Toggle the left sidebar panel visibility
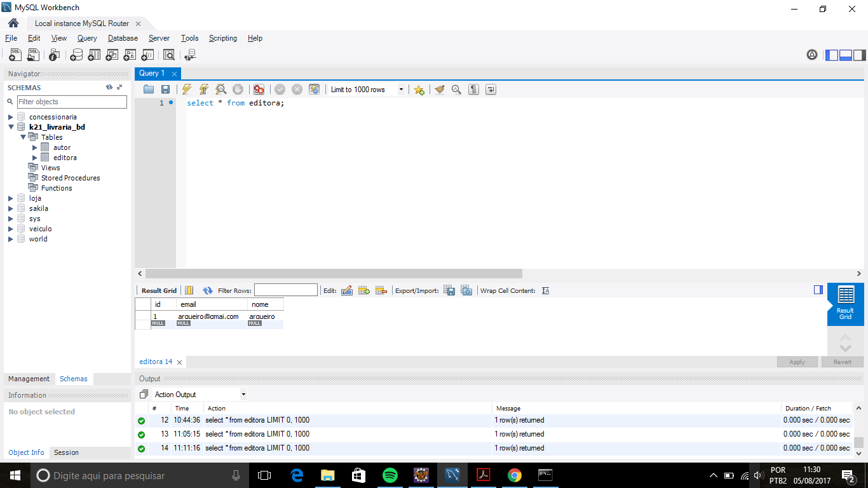The height and width of the screenshot is (488, 868). point(832,55)
